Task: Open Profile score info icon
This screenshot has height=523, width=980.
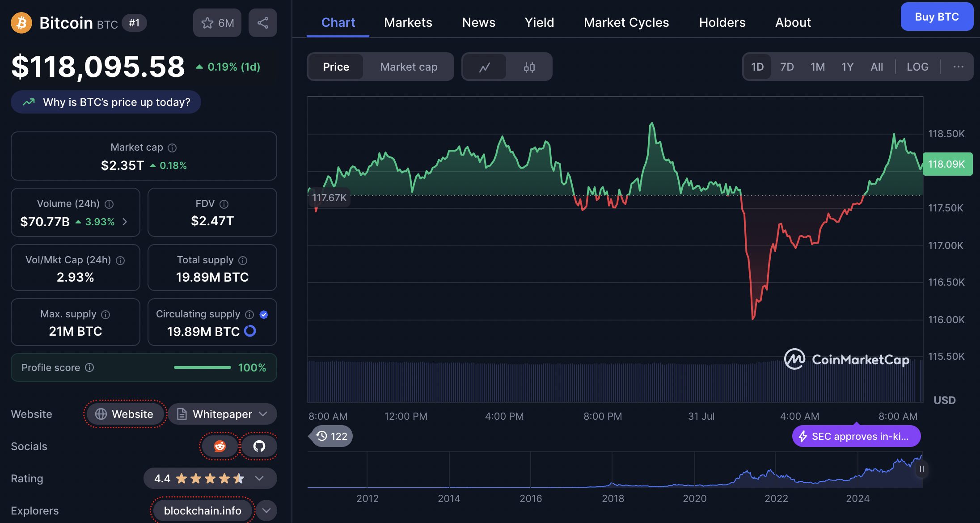Action: point(89,367)
